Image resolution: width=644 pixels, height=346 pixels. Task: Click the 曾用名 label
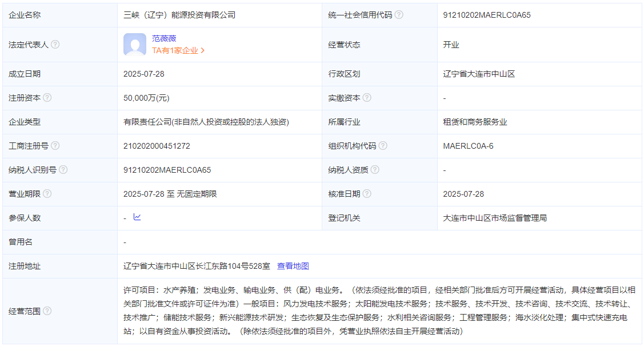pyautogui.click(x=20, y=242)
